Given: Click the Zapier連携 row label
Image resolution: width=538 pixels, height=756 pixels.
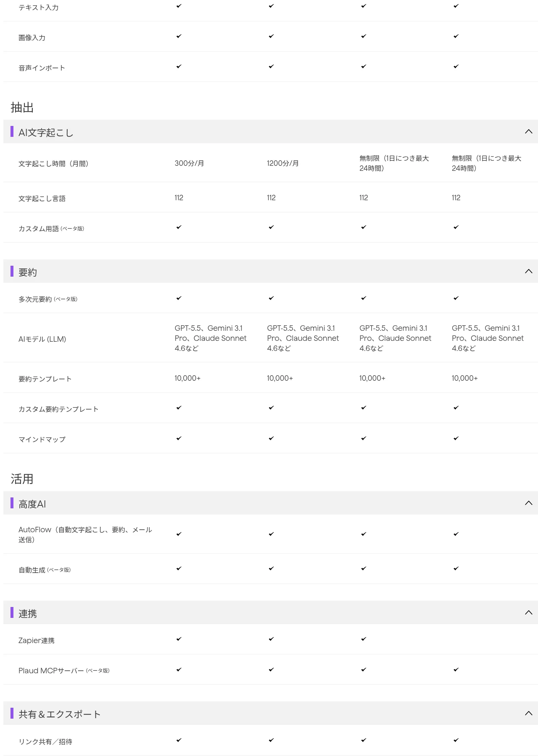Looking at the screenshot, I should (x=37, y=641).
